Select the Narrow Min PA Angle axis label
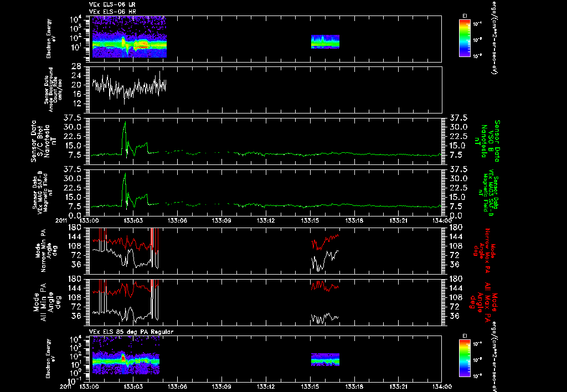Viewport: 567px width, 392px height. (46, 250)
